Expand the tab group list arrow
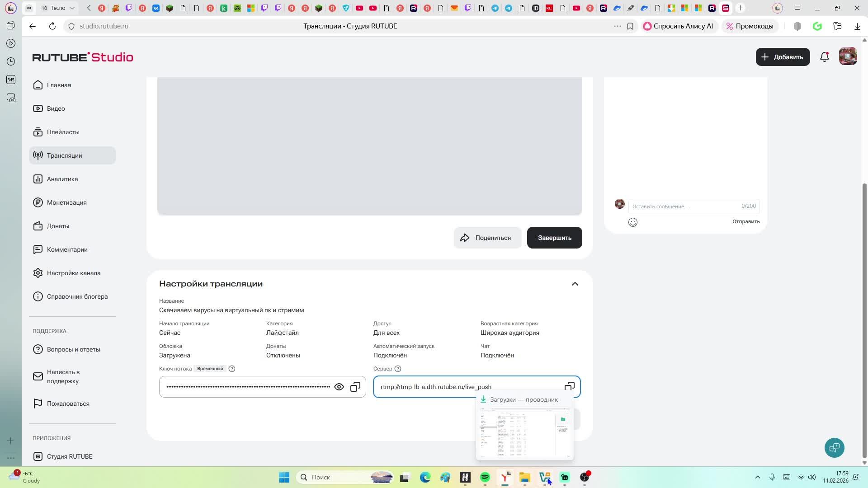 tap(73, 8)
